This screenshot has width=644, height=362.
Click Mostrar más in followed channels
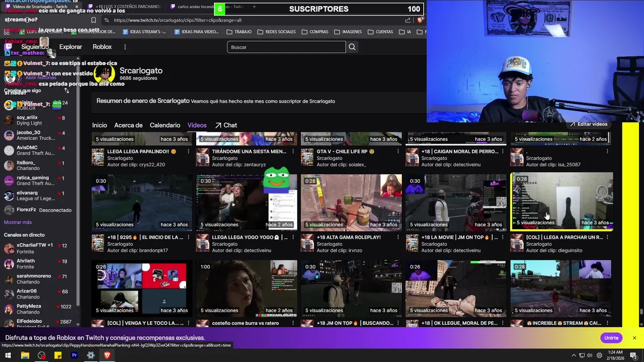click(18, 222)
